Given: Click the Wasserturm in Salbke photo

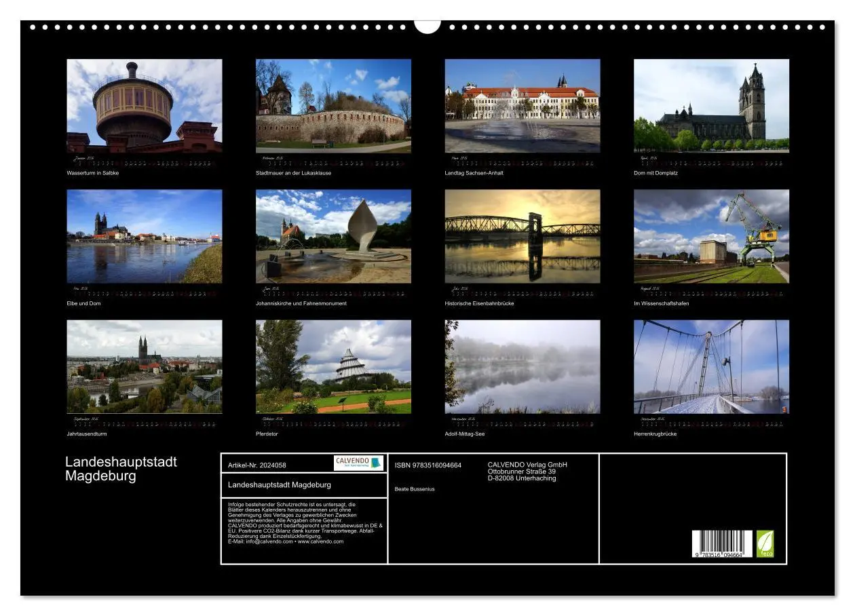Looking at the screenshot, I should point(145,106).
